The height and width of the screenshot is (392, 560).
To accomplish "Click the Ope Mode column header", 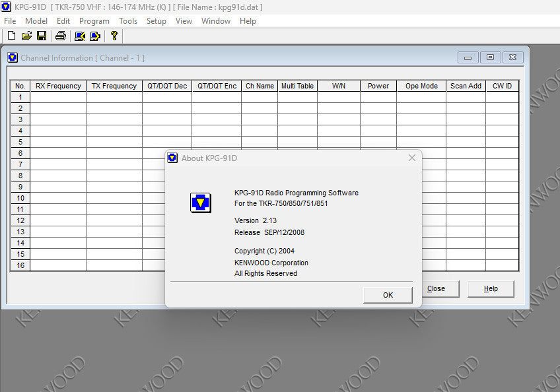I will pyautogui.click(x=421, y=86).
